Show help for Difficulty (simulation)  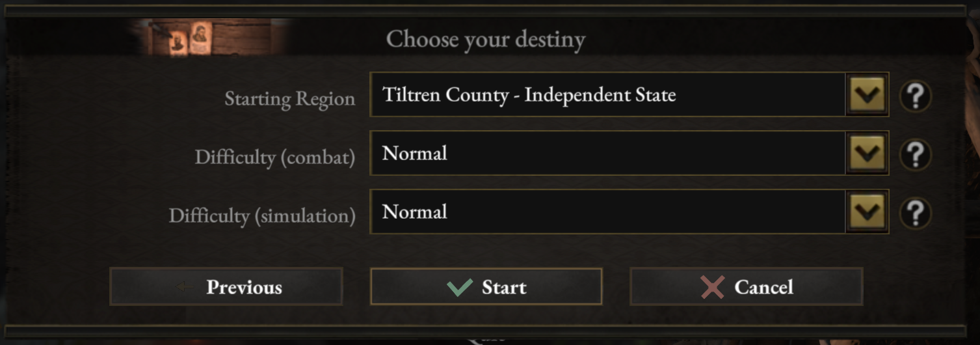[915, 213]
